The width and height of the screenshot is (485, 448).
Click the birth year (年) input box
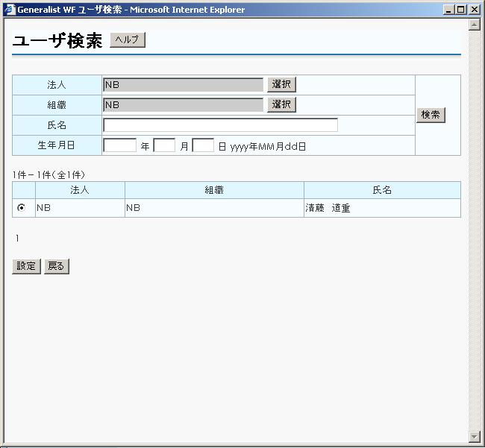120,145
